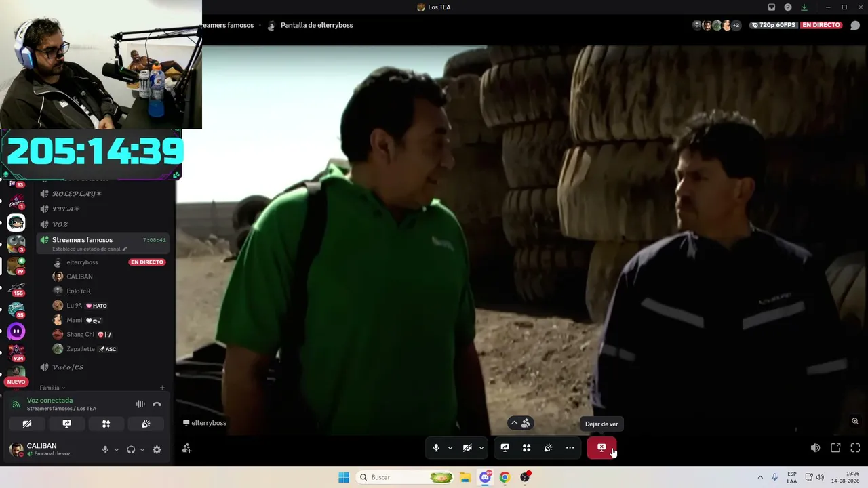
Task: Open the 720p 60FPS stream quality badge
Action: (x=774, y=25)
